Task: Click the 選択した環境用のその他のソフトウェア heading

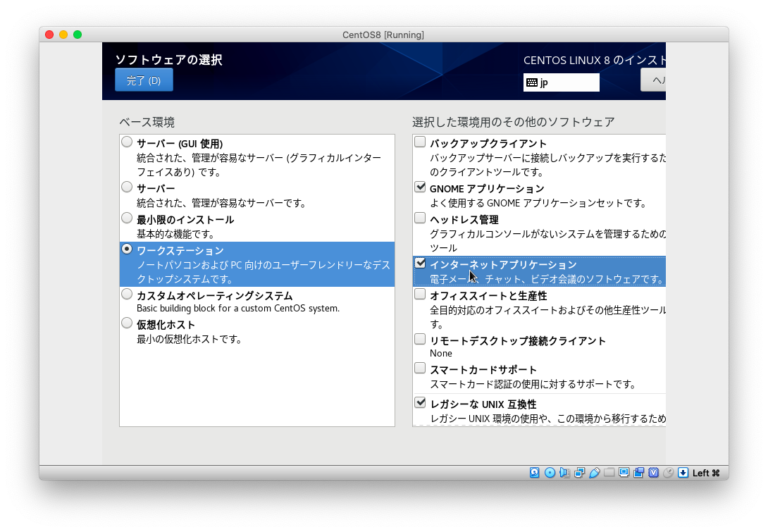Action: coord(514,122)
